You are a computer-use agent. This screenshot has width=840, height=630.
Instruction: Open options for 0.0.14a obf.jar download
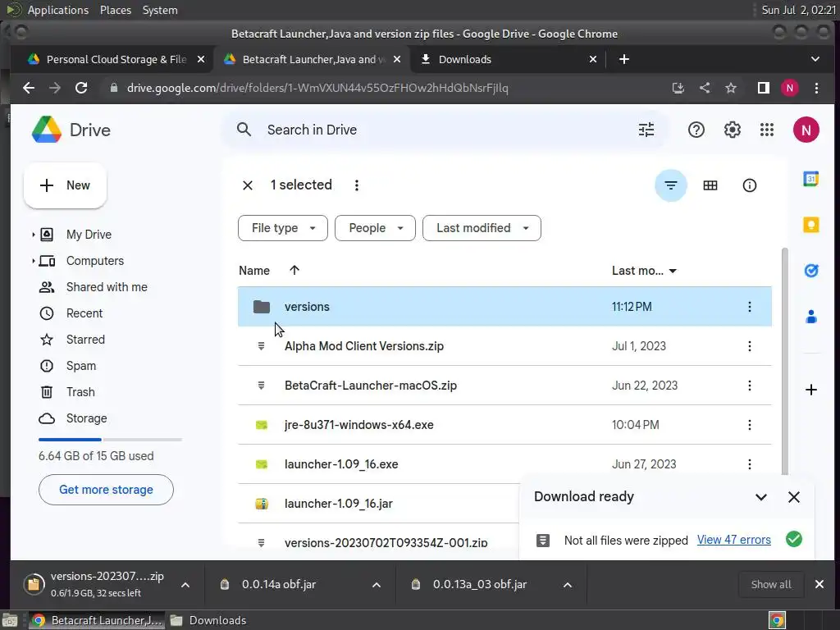coord(377,585)
